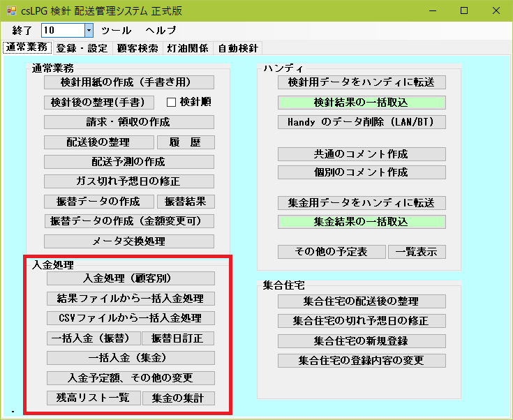Click 入金処理（顧客別） button
Screen dimensions: 513x420
[x=131, y=278]
